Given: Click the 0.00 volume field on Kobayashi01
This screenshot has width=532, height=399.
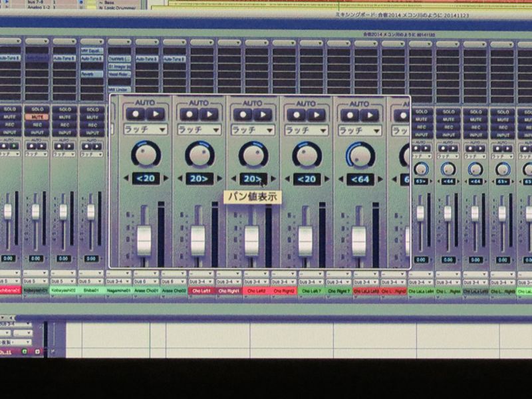Looking at the screenshot, I should click(36, 259).
